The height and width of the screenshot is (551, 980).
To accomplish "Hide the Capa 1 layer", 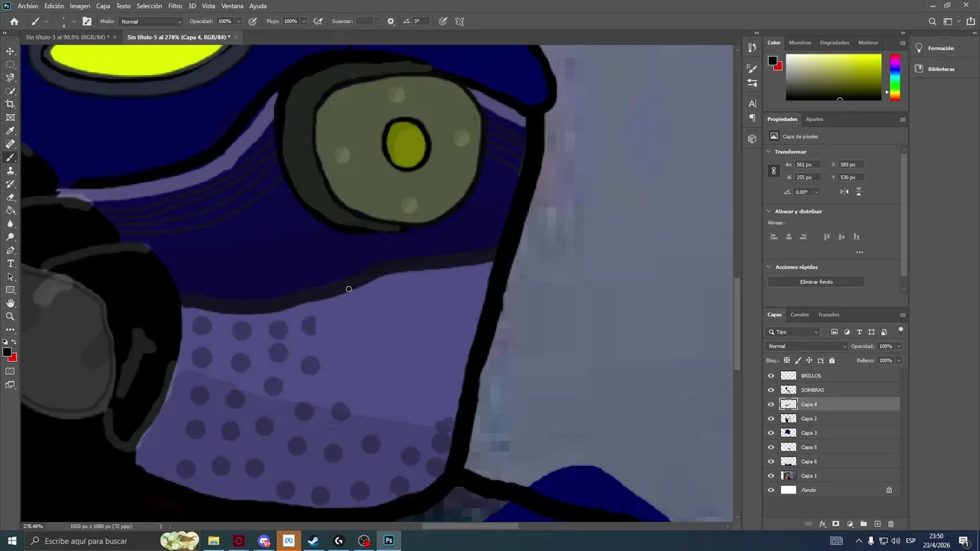I will (771, 476).
